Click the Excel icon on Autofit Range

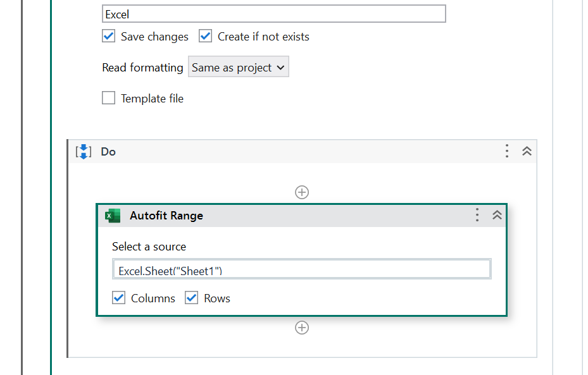113,216
